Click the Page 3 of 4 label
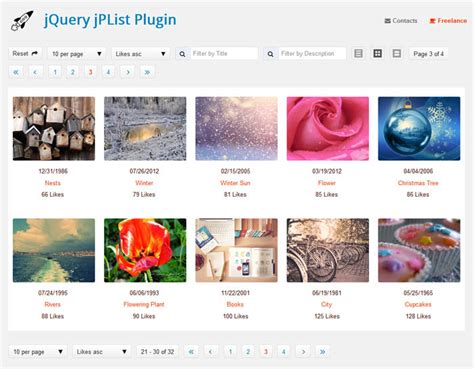 click(428, 54)
